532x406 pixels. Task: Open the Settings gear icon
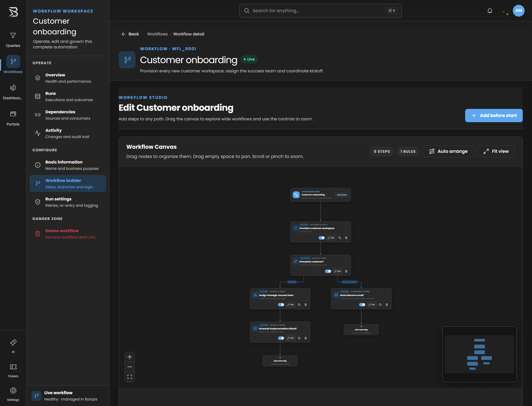[13, 390]
